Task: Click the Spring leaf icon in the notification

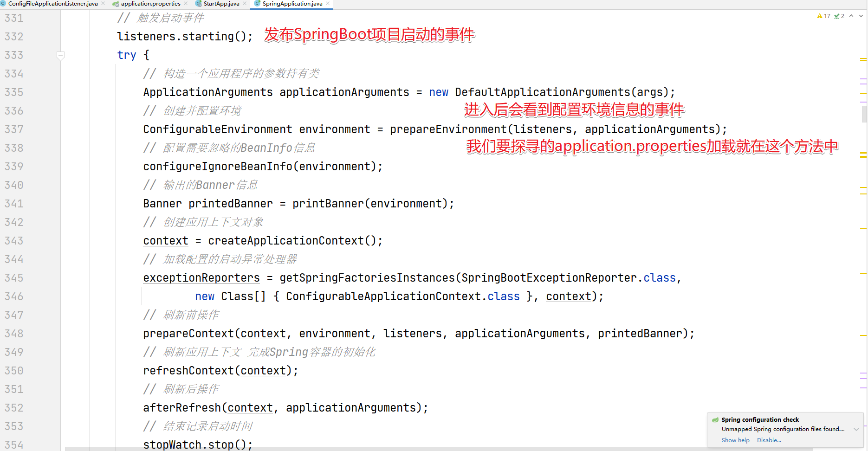Action: click(x=715, y=419)
